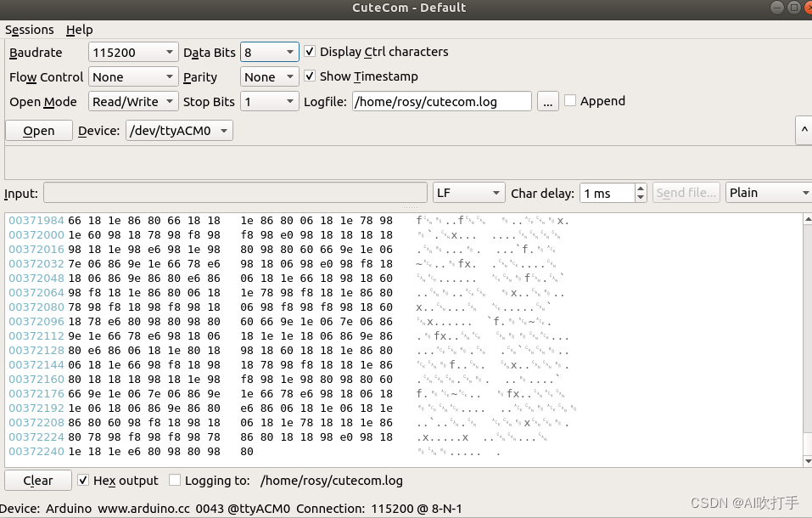
Task: Open the Baudrate dropdown showing 115200
Action: tap(133, 53)
